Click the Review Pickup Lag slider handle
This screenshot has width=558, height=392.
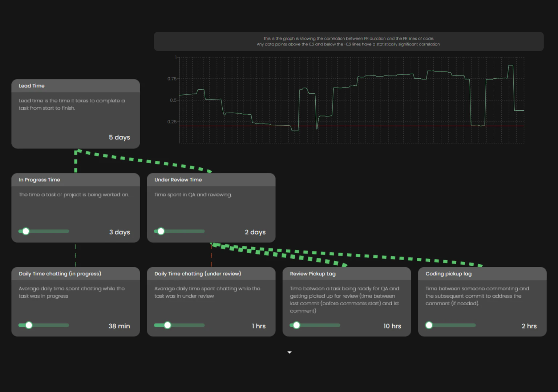296,325
